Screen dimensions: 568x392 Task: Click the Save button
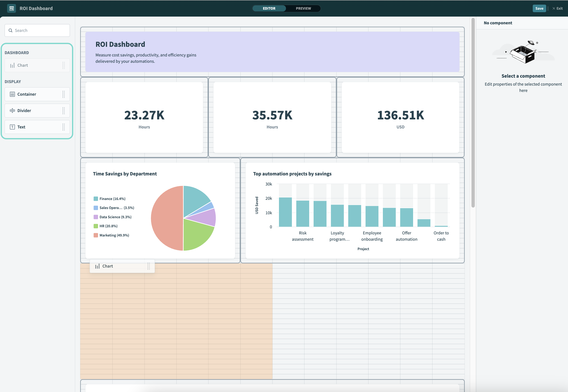539,8
